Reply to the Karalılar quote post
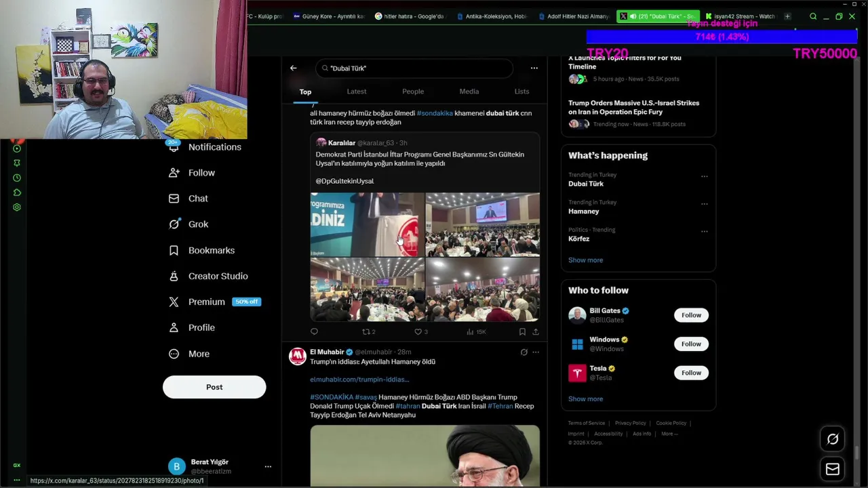This screenshot has height=488, width=868. coord(314,331)
